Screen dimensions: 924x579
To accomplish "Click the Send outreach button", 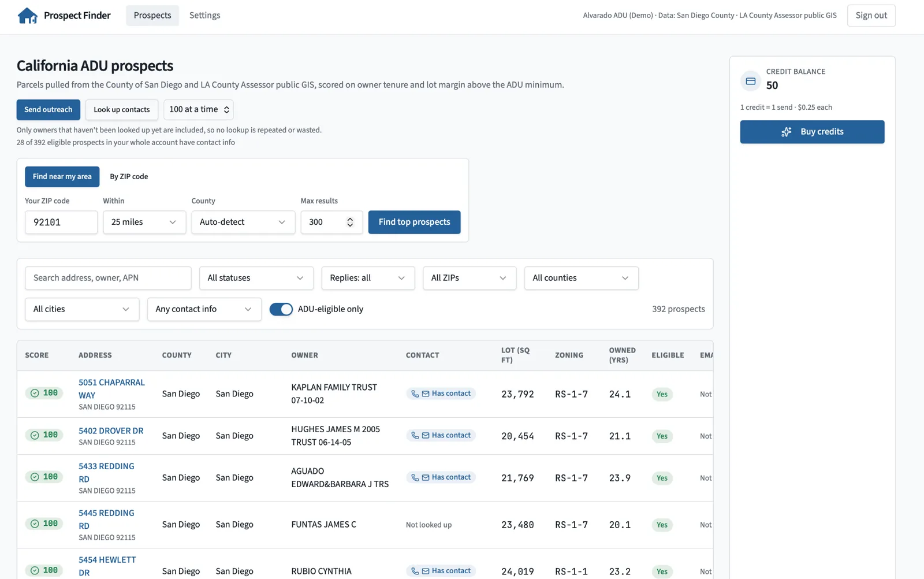I will (49, 110).
